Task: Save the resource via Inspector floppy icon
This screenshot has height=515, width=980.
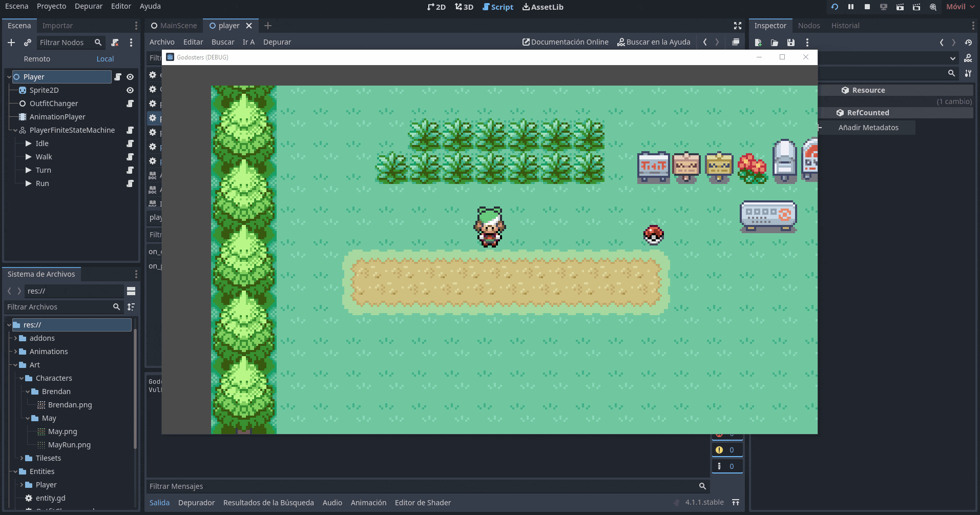Action: 791,43
